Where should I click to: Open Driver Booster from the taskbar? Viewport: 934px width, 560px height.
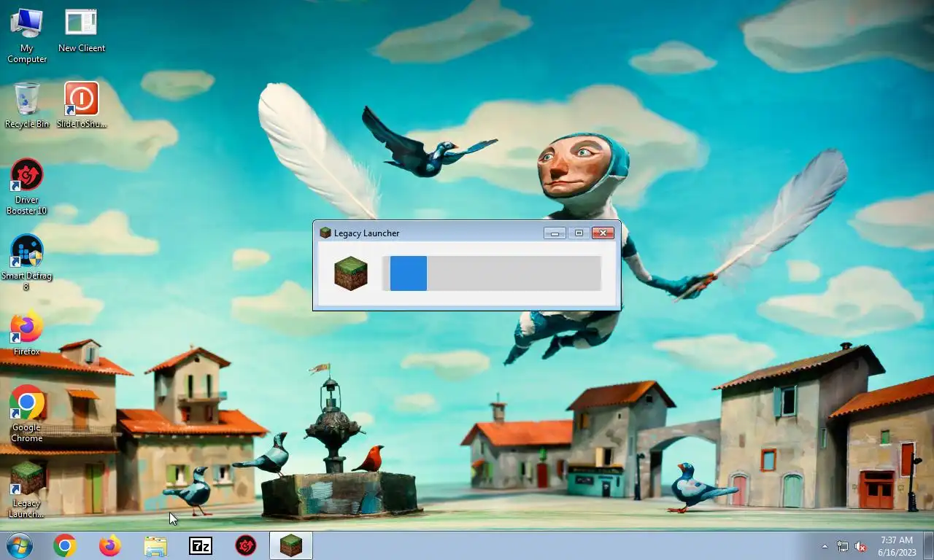[246, 545]
